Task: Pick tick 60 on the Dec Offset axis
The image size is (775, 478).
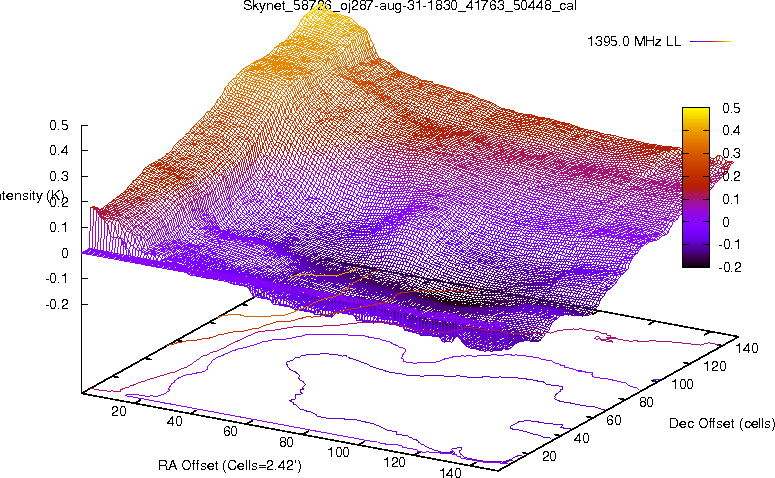Action: click(x=614, y=420)
